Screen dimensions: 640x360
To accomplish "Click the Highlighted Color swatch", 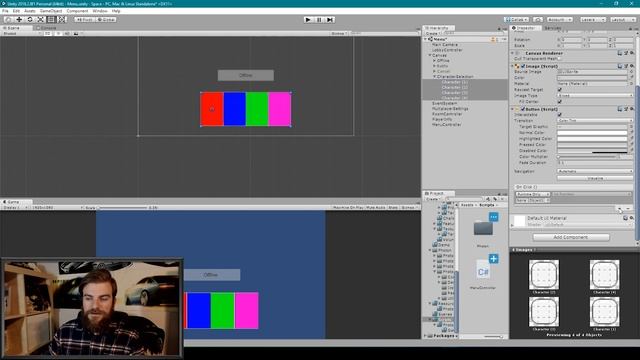I will [592, 139].
